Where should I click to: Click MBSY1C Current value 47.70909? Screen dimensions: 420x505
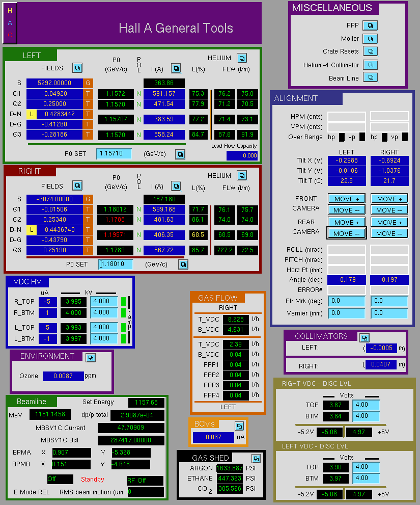pos(131,428)
